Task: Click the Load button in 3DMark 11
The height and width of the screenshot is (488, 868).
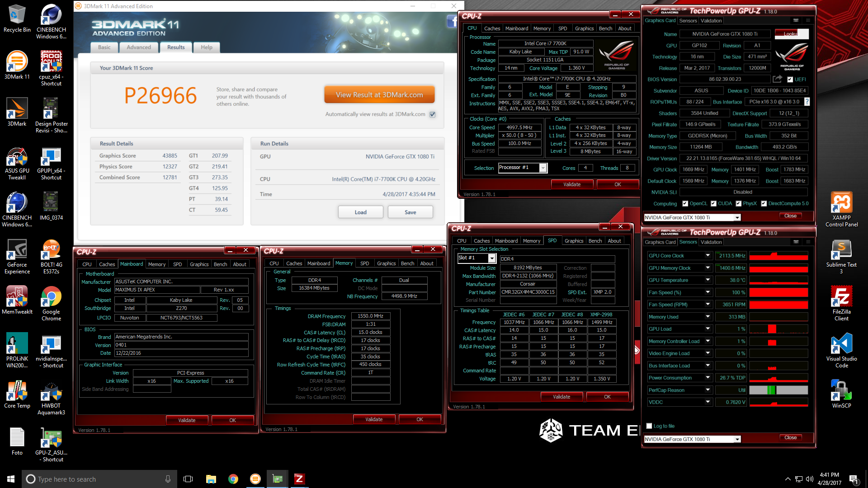Action: coord(361,212)
